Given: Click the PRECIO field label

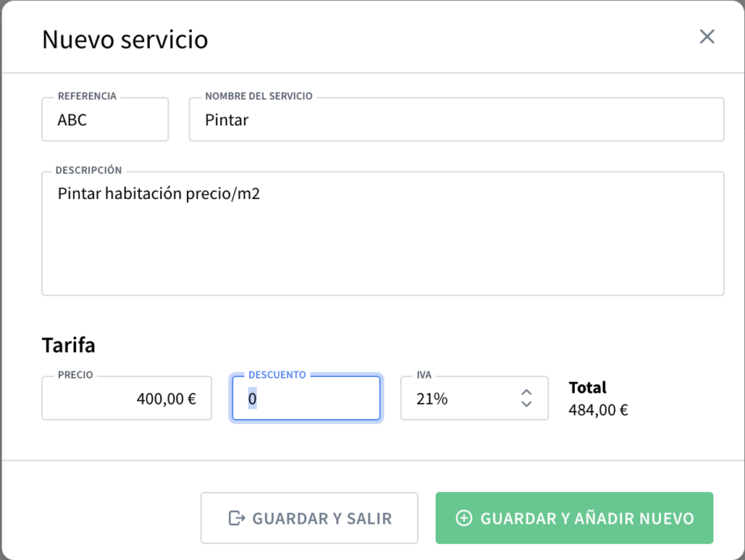Looking at the screenshot, I should (x=75, y=375).
